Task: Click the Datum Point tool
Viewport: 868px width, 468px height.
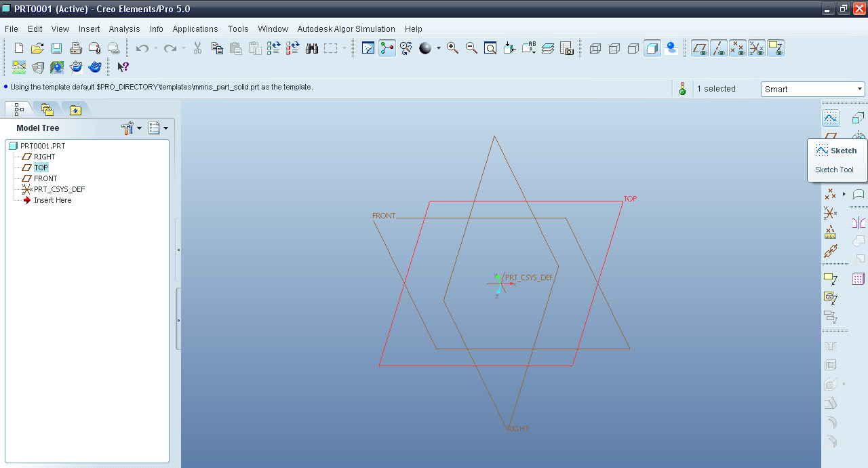Action: (829, 194)
